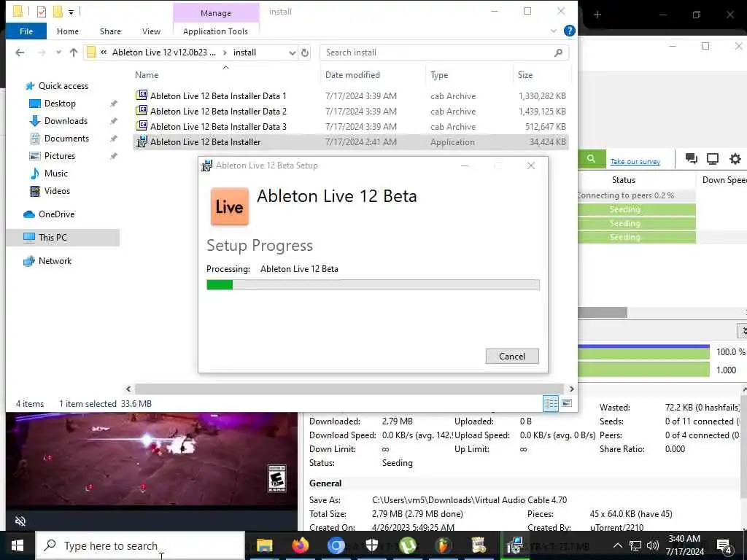
Task: Sort files by the Size column
Action: click(x=525, y=75)
